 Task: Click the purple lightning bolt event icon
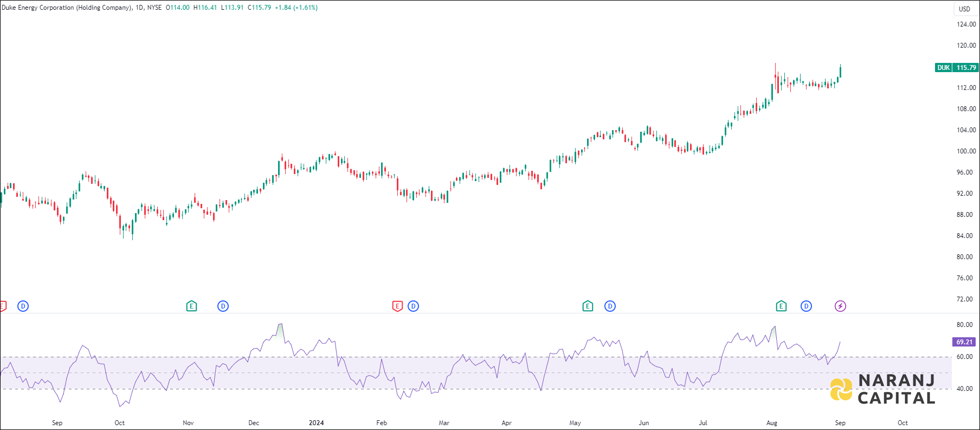(840, 306)
